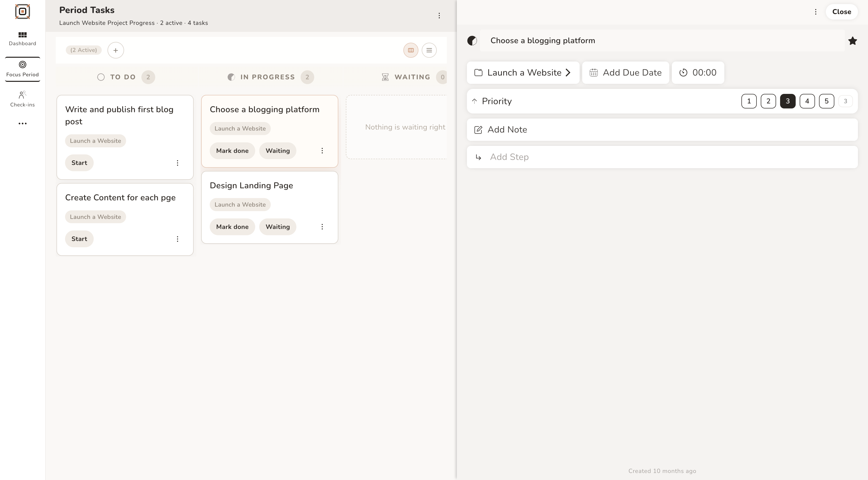Open kebab menu on Design Landing Page card
868x480 pixels.
pyautogui.click(x=322, y=227)
